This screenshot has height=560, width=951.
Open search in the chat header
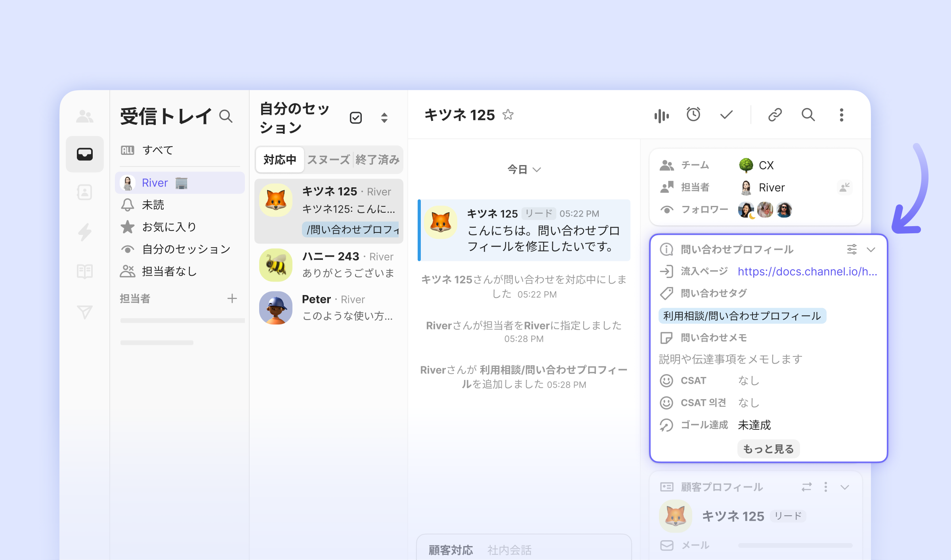point(808,115)
